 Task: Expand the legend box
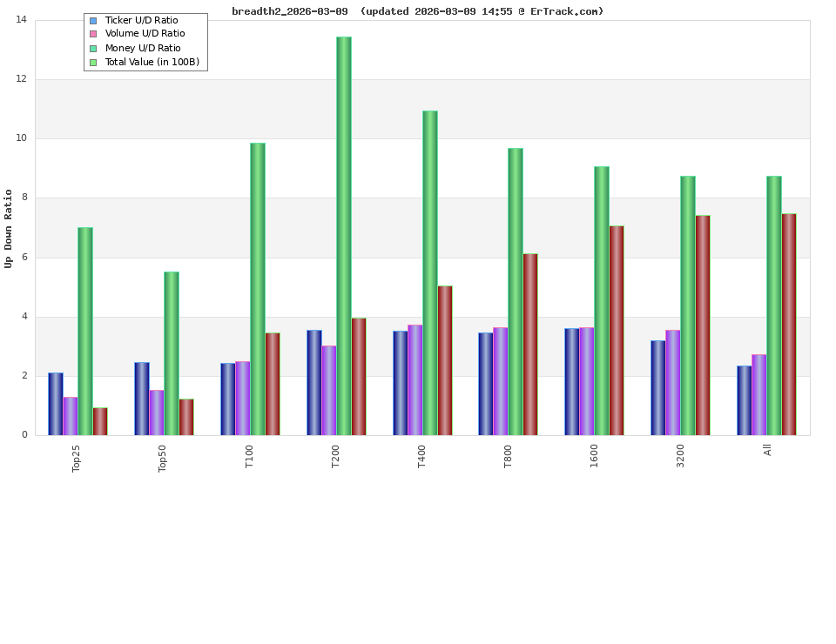pos(145,41)
